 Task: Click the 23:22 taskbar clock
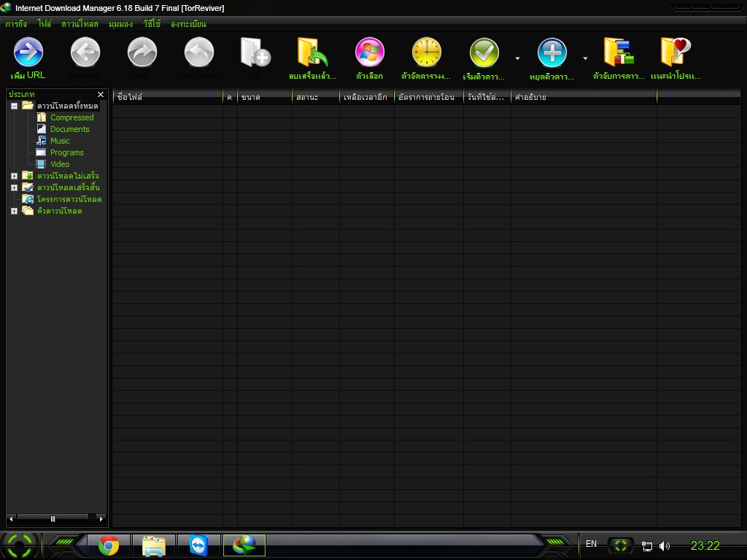click(x=705, y=545)
